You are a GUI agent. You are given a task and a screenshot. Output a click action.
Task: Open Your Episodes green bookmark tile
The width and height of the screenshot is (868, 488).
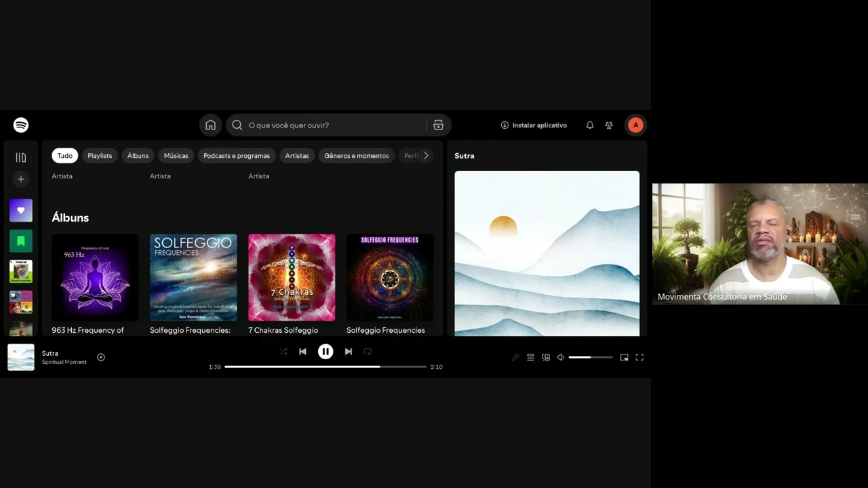pyautogui.click(x=21, y=241)
